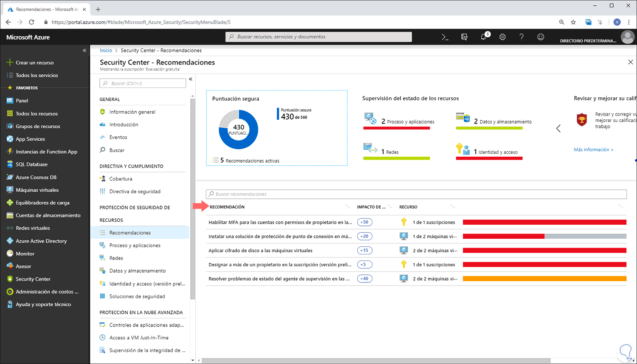This screenshot has height=364, width=637.
Task: Sort by the RECURSO column arrows
Action: pos(453,206)
